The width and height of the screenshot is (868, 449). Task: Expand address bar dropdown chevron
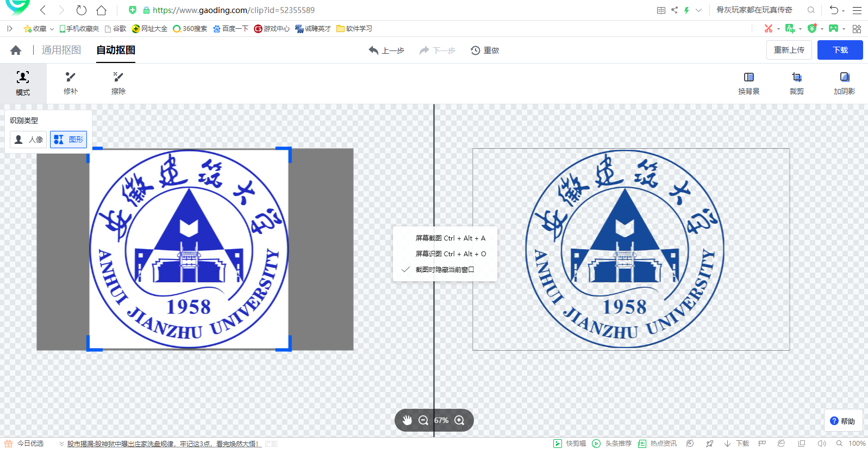point(698,10)
